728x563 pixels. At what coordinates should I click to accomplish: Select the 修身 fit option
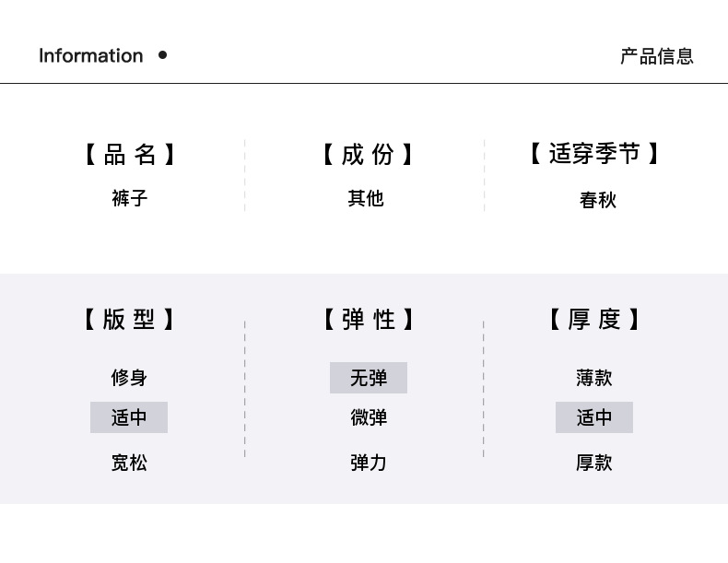point(129,378)
